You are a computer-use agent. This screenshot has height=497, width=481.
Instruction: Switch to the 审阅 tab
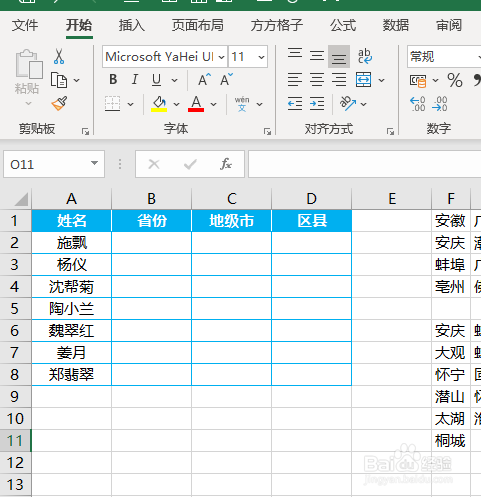click(449, 25)
